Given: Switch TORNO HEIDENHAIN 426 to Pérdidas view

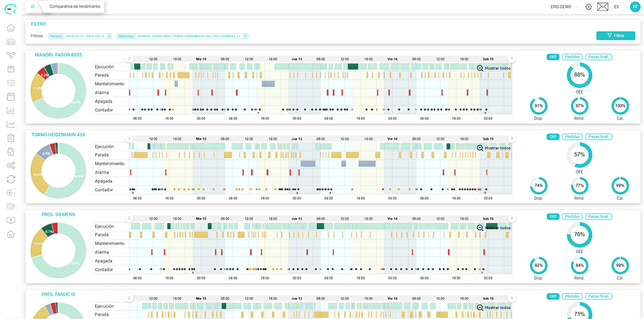Looking at the screenshot, I should point(572,137).
